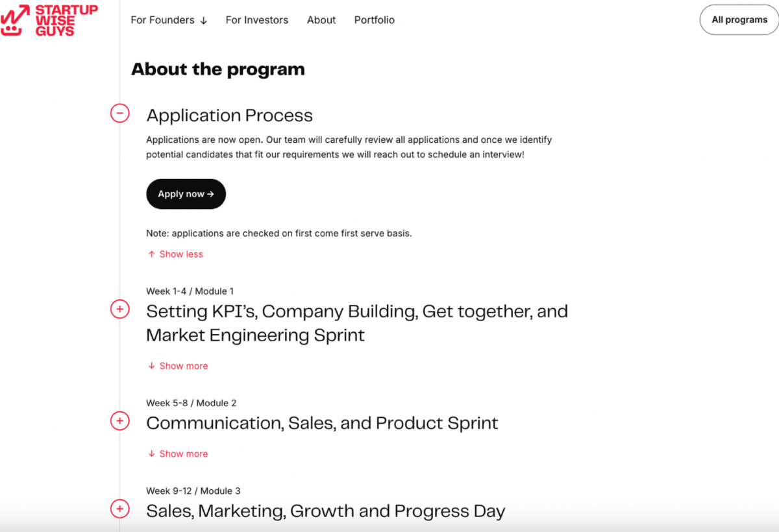Open the For Founders dropdown
This screenshot has height=532, width=779.
169,20
